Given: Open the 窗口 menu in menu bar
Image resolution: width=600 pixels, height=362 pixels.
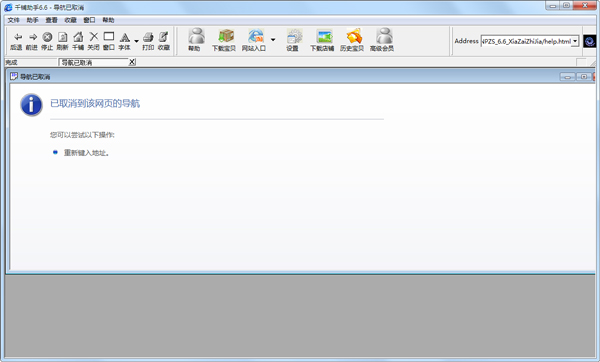Looking at the screenshot, I should [x=89, y=20].
